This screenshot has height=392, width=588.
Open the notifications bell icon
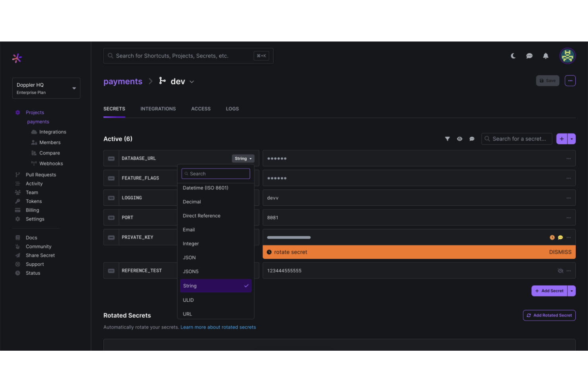[545, 56]
